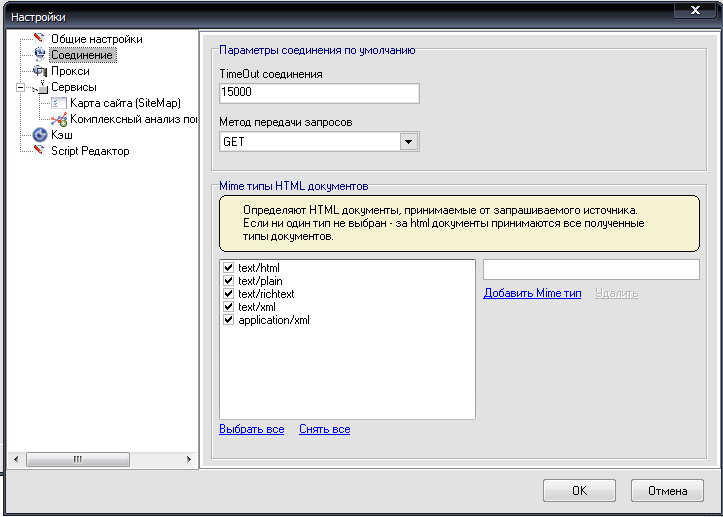
Task: Open the Метод передачи запросов dropdown
Action: [x=408, y=142]
